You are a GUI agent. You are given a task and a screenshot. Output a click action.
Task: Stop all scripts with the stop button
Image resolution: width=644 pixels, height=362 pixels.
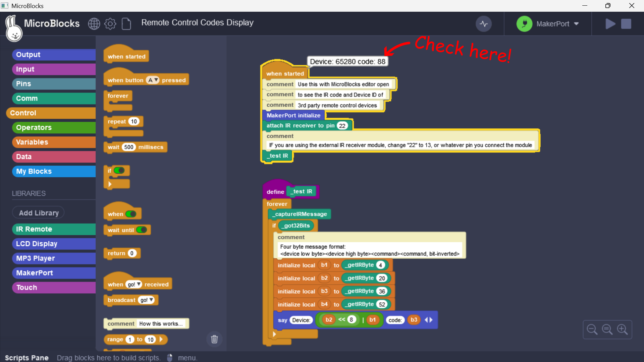[x=626, y=24]
